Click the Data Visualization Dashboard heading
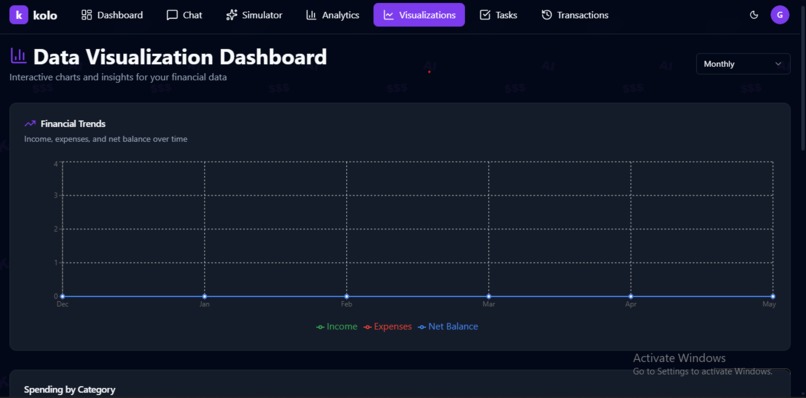 pyautogui.click(x=180, y=57)
